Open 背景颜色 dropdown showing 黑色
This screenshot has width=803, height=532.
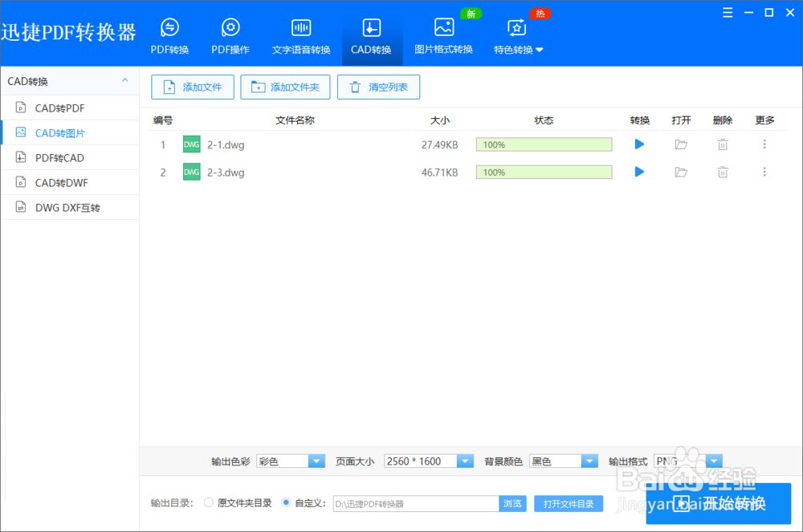tap(564, 461)
